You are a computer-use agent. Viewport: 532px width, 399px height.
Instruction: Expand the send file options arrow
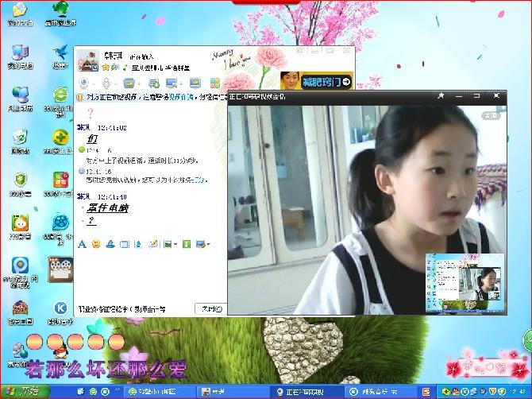pos(139,83)
